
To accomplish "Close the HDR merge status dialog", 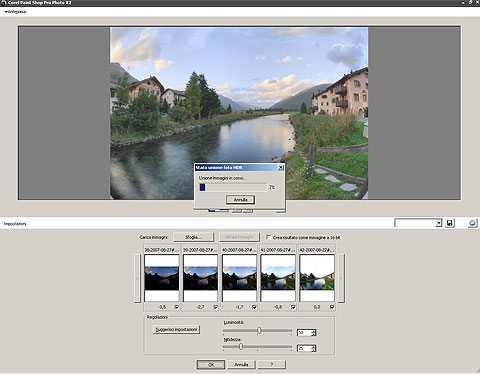I will (x=281, y=167).
